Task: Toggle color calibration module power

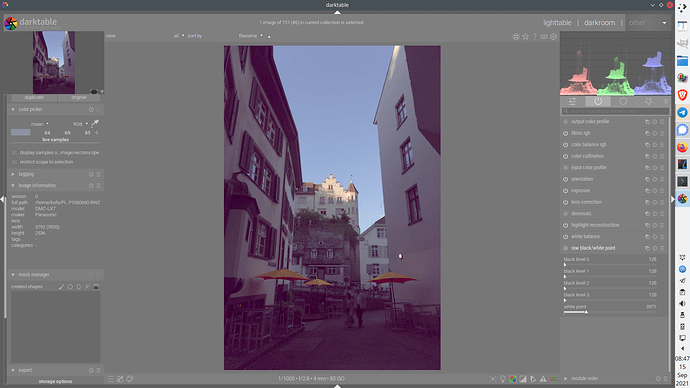Action: pos(565,156)
